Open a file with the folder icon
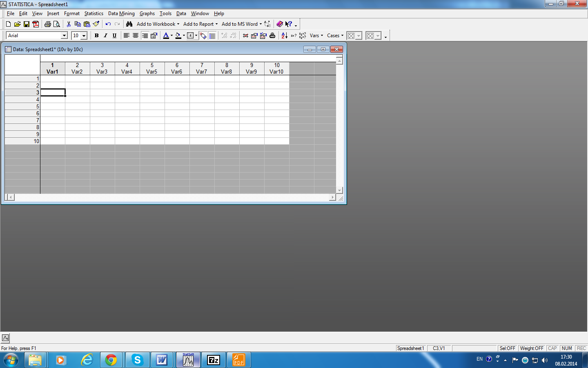 pyautogui.click(x=17, y=24)
